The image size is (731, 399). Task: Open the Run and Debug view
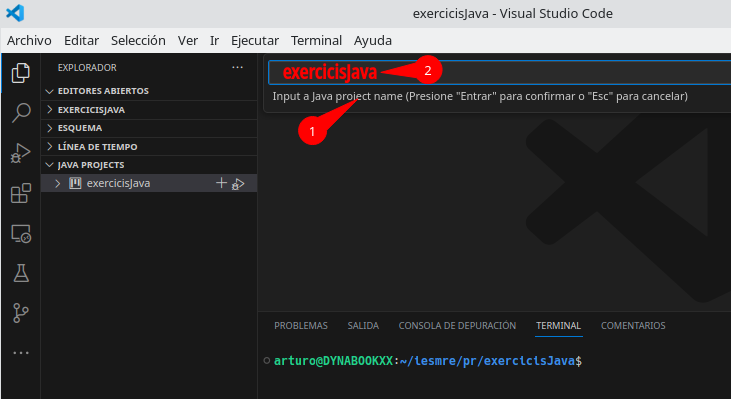(21, 153)
